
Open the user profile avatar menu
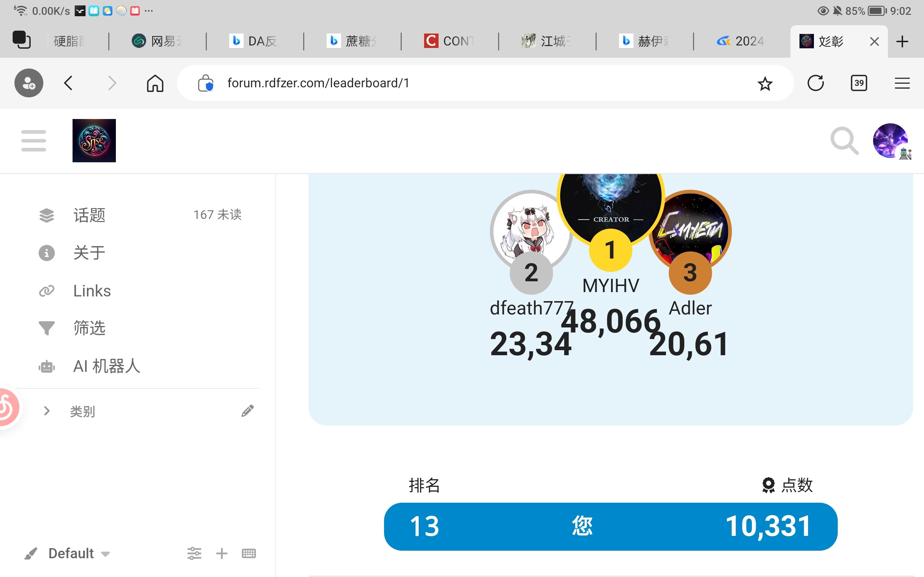(x=890, y=140)
